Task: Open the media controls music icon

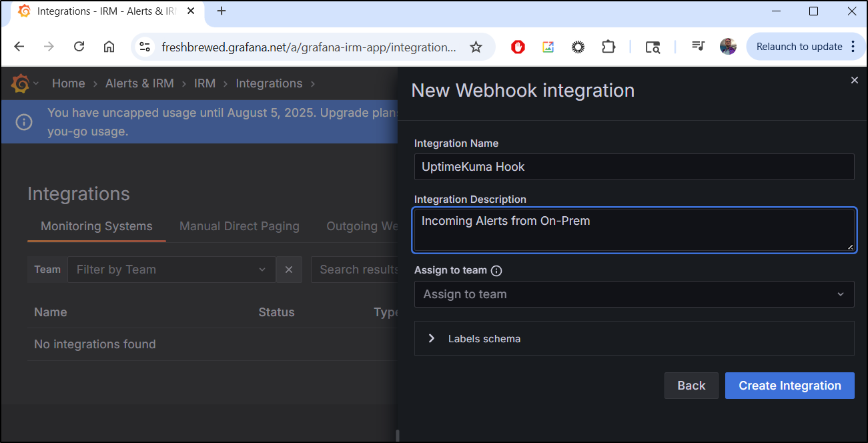Action: pos(698,46)
